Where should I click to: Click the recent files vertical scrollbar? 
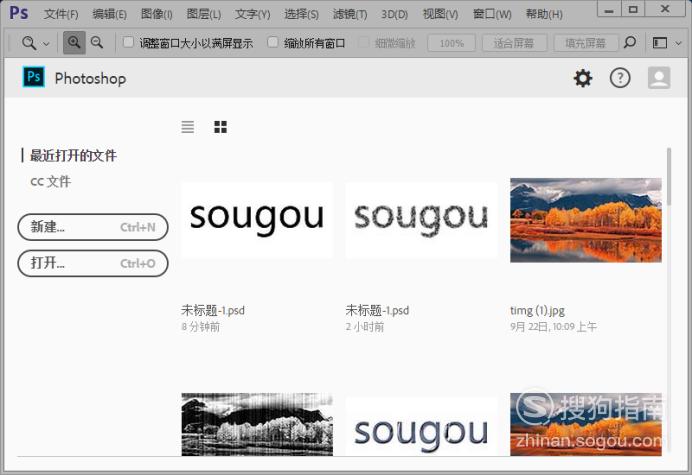pyautogui.click(x=669, y=177)
